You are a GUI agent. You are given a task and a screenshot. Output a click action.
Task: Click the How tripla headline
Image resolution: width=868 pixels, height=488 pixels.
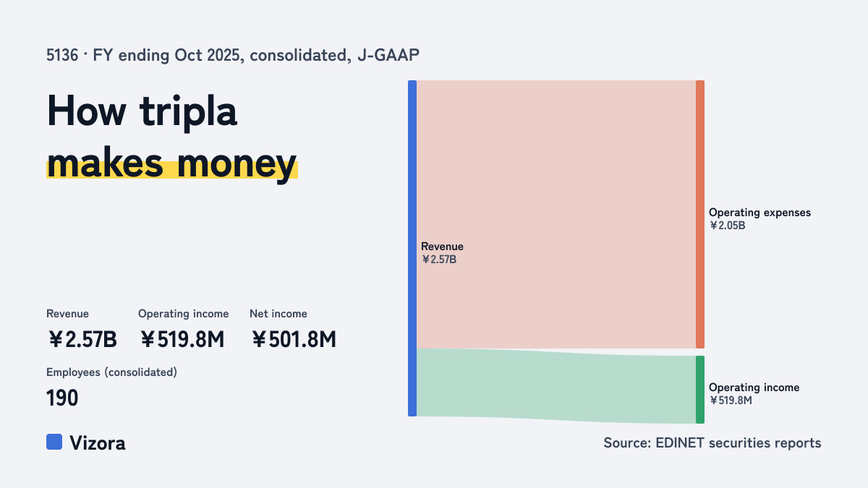click(142, 112)
